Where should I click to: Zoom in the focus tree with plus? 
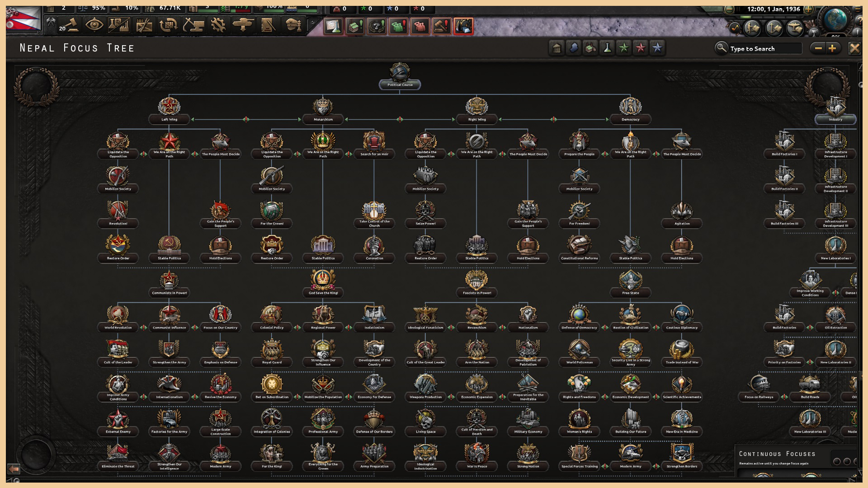click(x=832, y=48)
